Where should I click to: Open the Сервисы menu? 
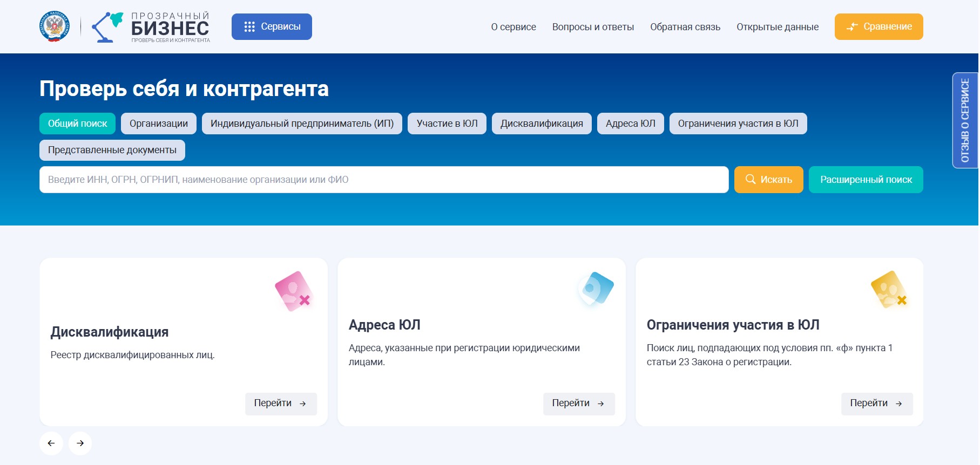pyautogui.click(x=272, y=26)
